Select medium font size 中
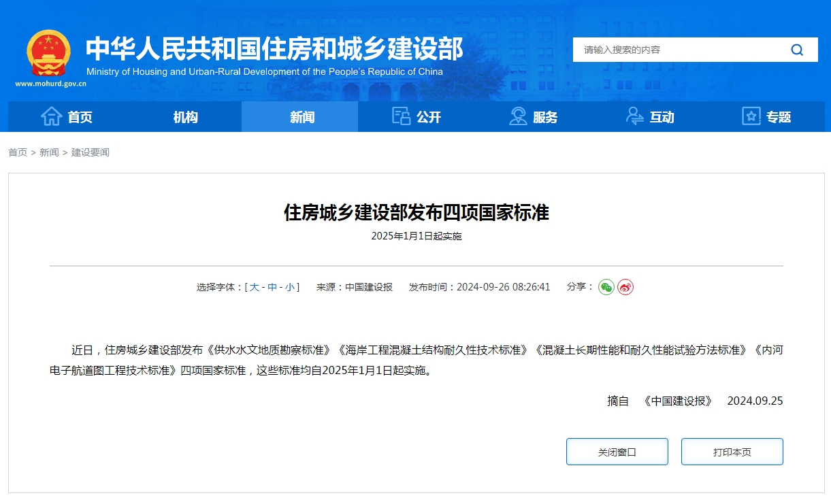Image resolution: width=831 pixels, height=504 pixels. tap(273, 287)
